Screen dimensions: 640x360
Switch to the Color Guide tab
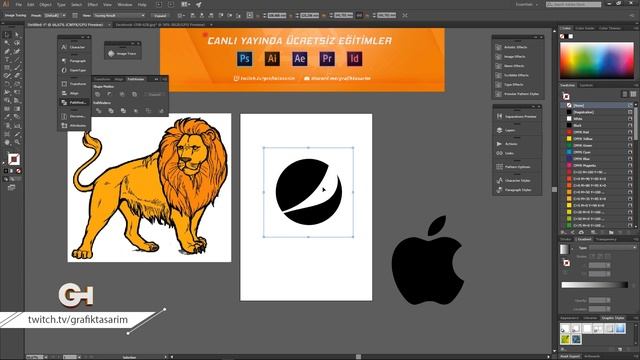584,28
